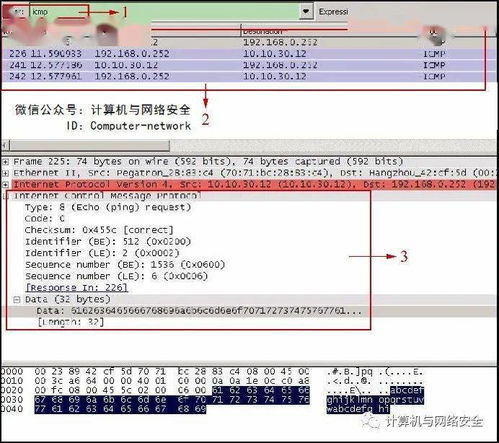This screenshot has width=499, height=443.
Task: Select the Type: 8 Echo request field
Action: pos(108,207)
